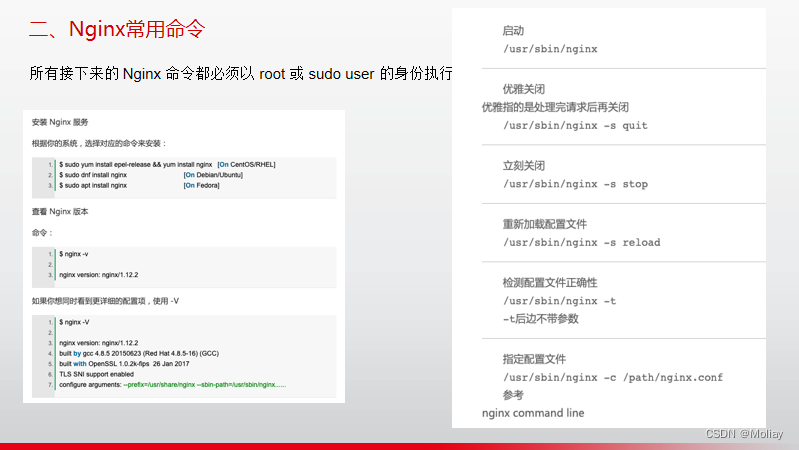The height and width of the screenshot is (450, 799).
Task: Click the '[On Fedora]' label
Action: tap(201, 186)
